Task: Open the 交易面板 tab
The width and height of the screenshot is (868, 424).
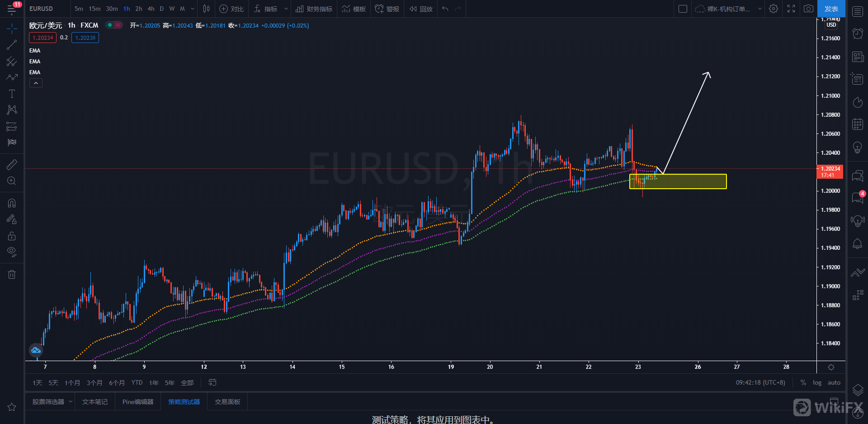Action: (x=227, y=402)
